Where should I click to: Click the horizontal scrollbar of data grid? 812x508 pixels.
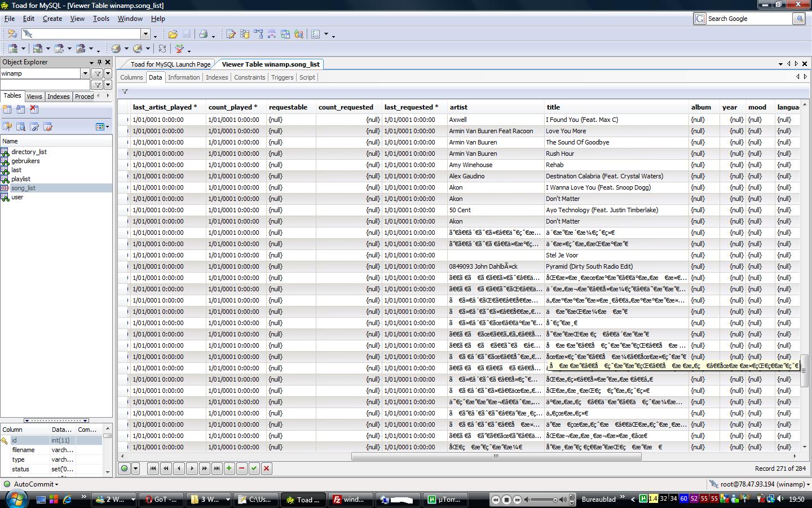coord(496,456)
